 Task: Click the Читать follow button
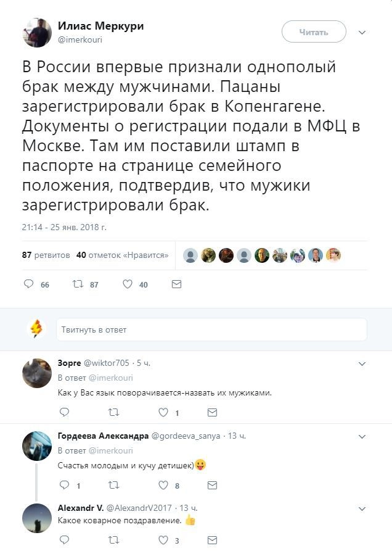314,32
